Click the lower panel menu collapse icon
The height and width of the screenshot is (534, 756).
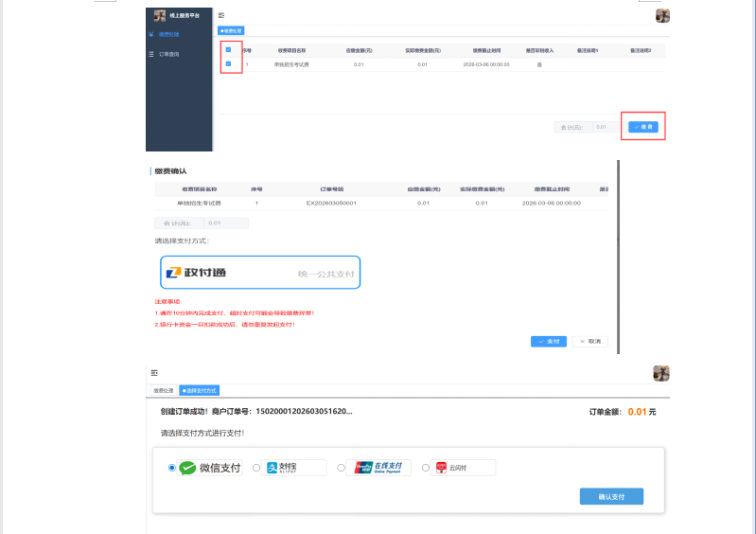point(154,373)
